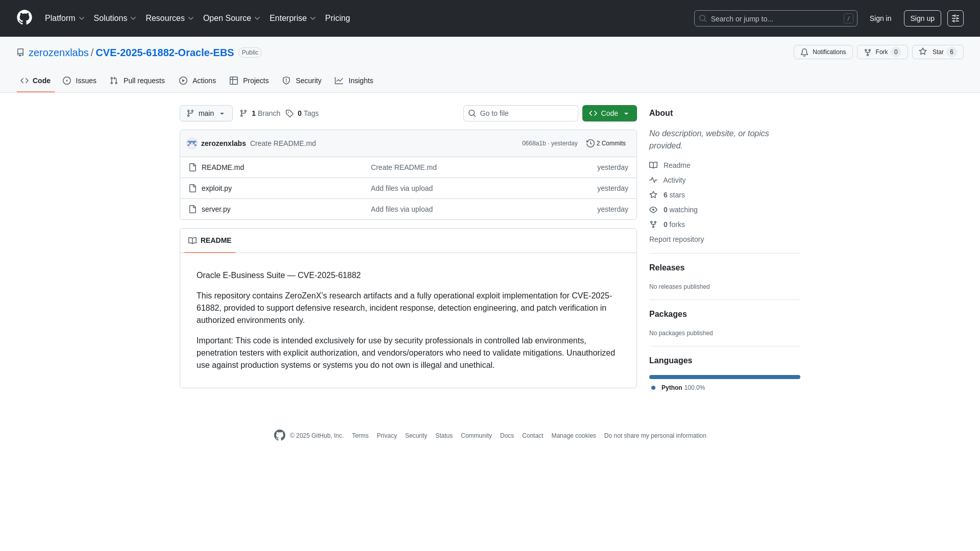This screenshot has height=551, width=980.
Task: Click the fork icon next to Fork count
Action: point(868,52)
